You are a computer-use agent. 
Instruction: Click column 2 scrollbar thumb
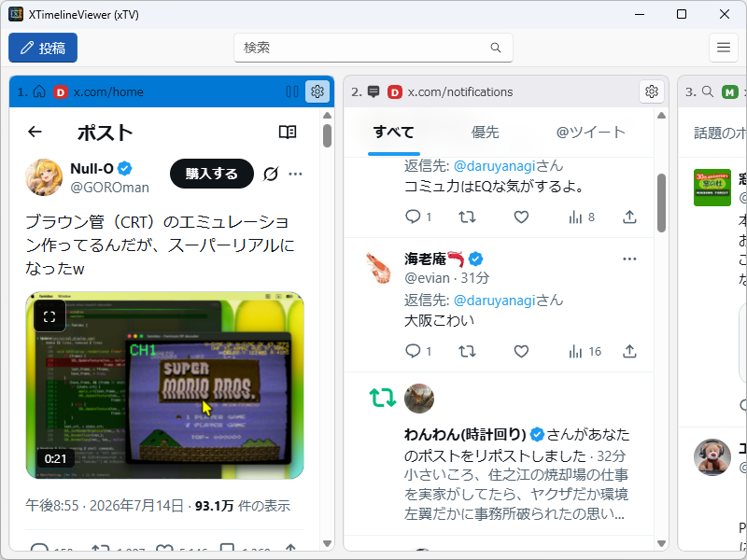pos(661,203)
